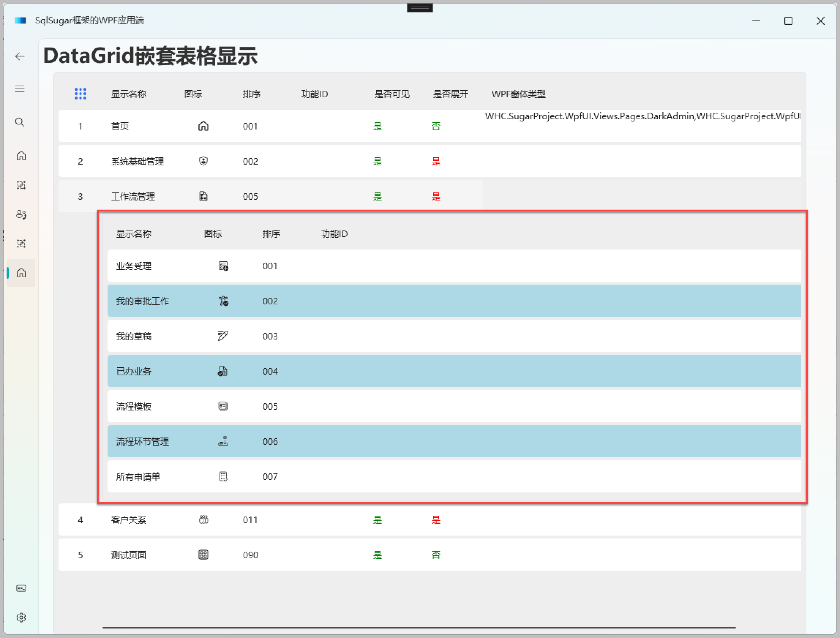Click the shield icon in 系统基础管理 row
The height and width of the screenshot is (638, 840).
tap(203, 161)
